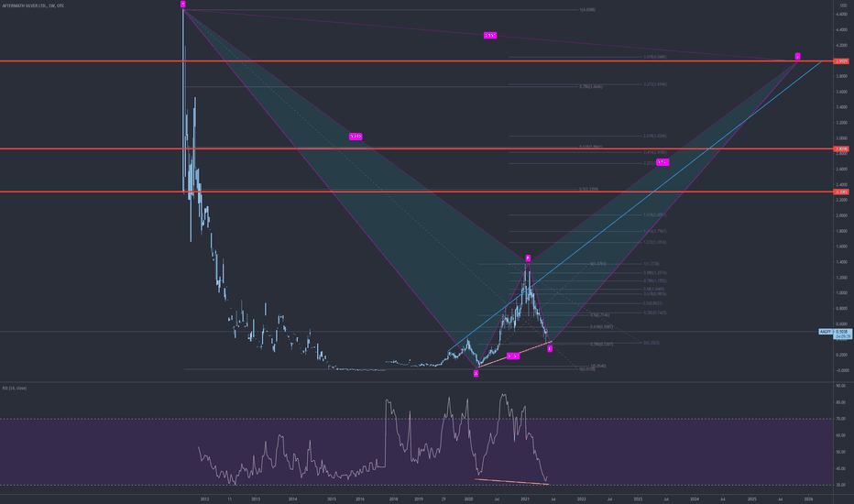Viewport: 854px width, 504px height.
Task: Select the pink divergence line in the RSI pane
Action: pyautogui.click(x=511, y=482)
